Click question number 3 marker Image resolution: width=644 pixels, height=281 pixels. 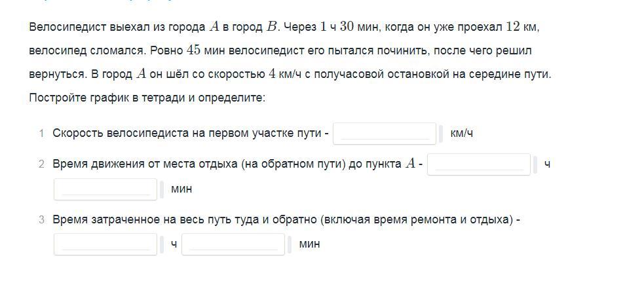41,220
